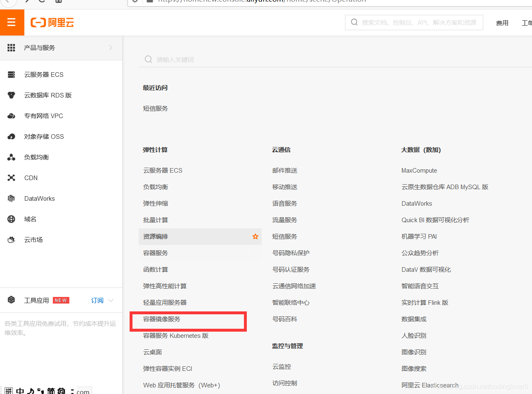Viewport: 532px width, 394px height.
Task: Open the 号码百科 link
Action: point(285,319)
